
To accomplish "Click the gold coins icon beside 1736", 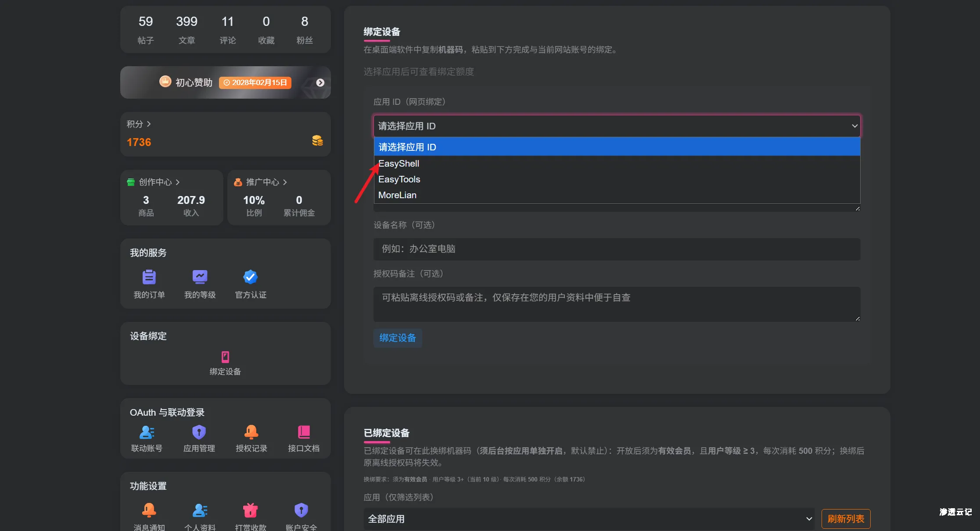I will (317, 141).
